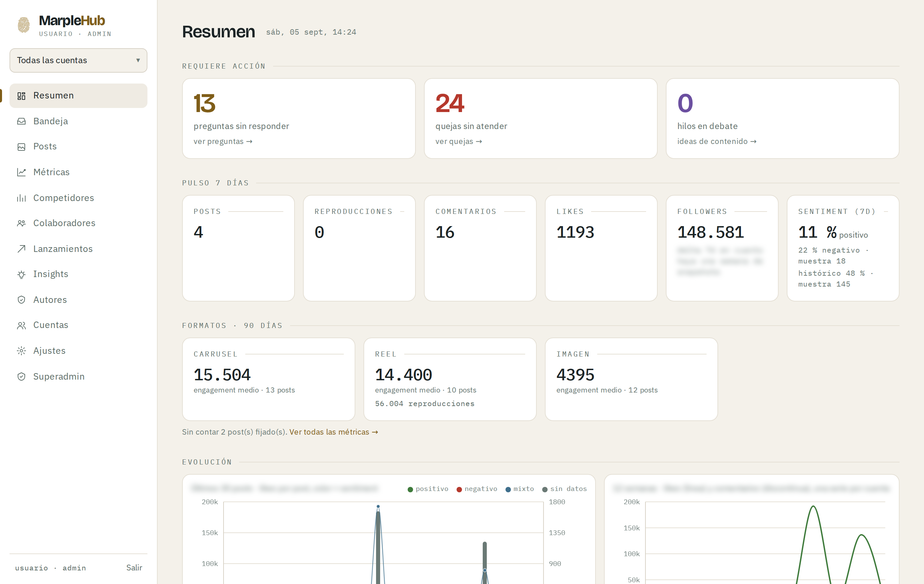The width and height of the screenshot is (924, 584).
Task: Toggle the mixto legend series
Action: (519, 489)
